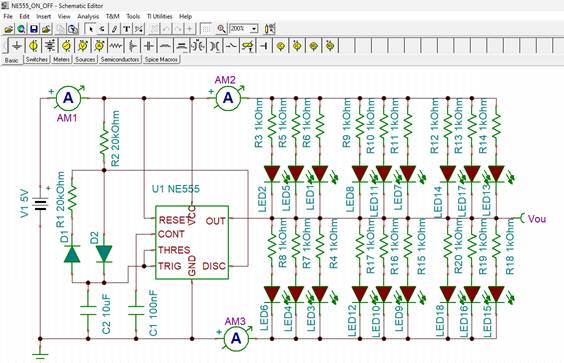
Task: Select the C1 100nF capacitor symbol
Action: point(136,310)
